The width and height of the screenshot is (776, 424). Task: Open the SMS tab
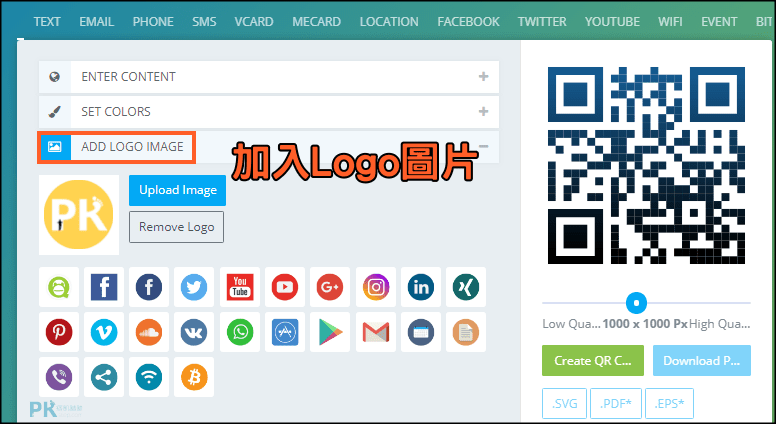pos(204,22)
